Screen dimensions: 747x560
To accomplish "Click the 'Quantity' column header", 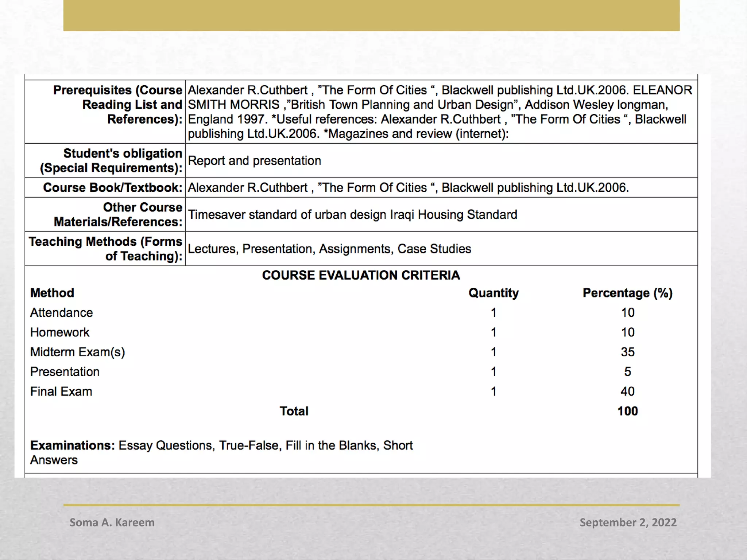I will tap(493, 293).
